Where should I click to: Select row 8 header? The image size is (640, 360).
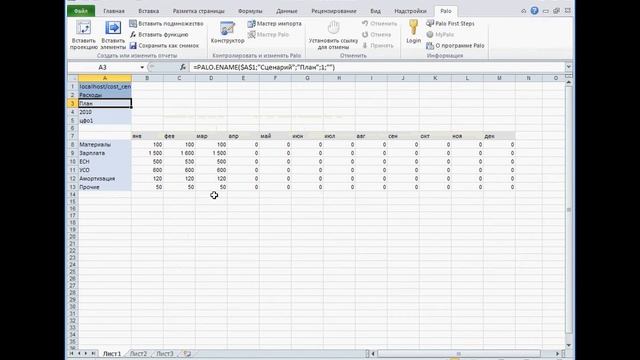(73, 144)
